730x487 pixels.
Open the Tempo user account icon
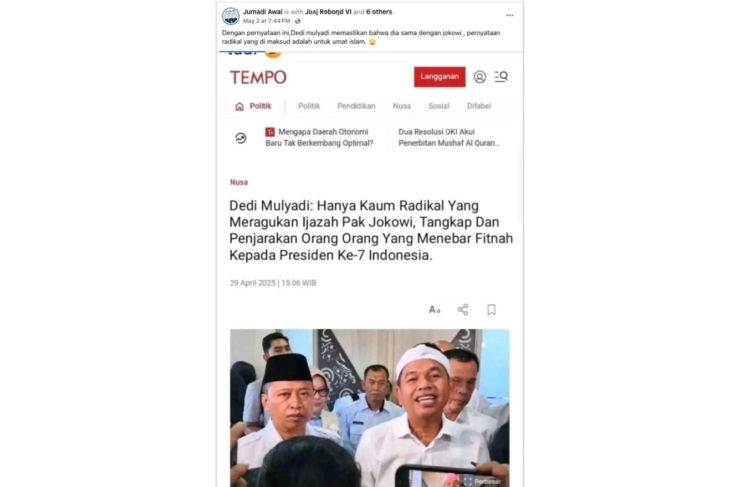coord(480,77)
